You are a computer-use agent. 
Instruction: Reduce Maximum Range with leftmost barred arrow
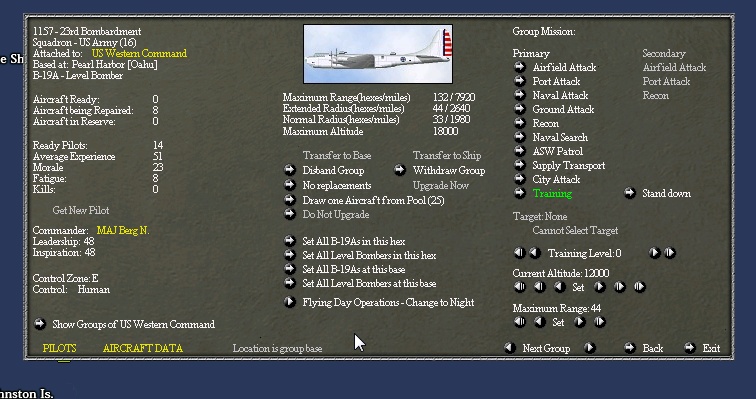(x=519, y=321)
